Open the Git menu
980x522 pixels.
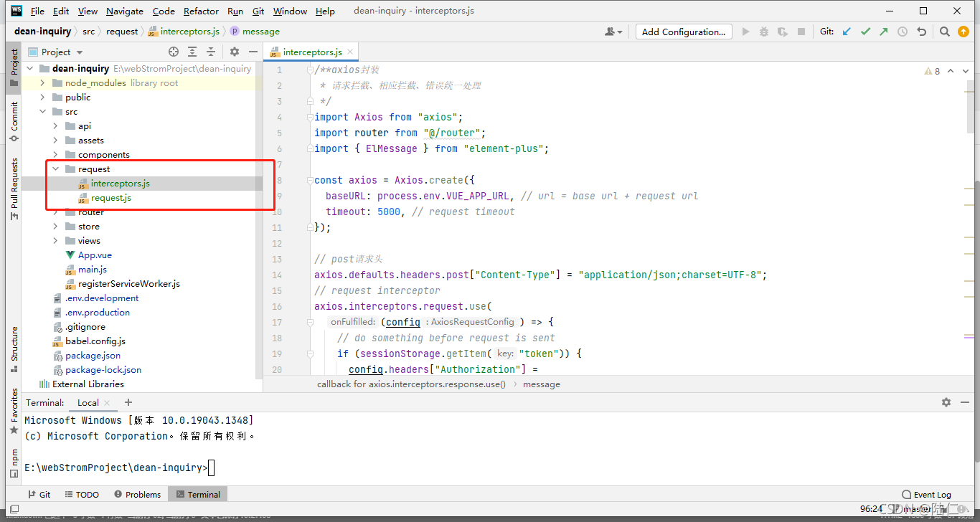[258, 11]
